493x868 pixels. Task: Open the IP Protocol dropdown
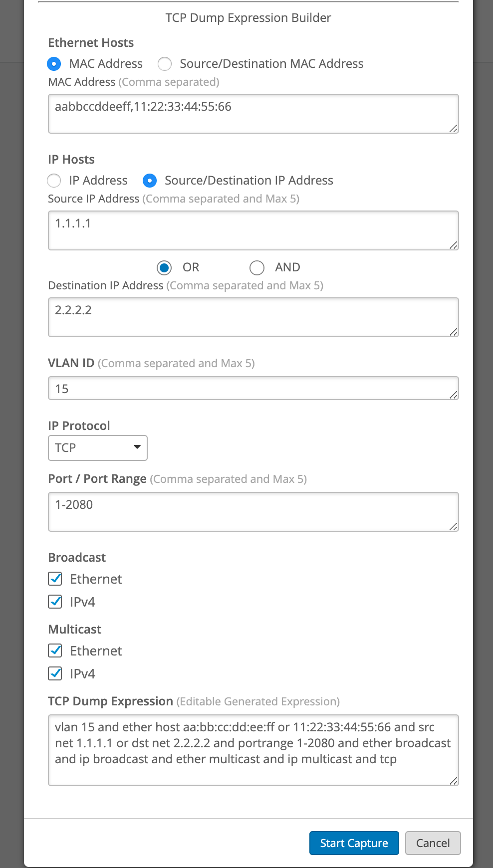tap(98, 448)
